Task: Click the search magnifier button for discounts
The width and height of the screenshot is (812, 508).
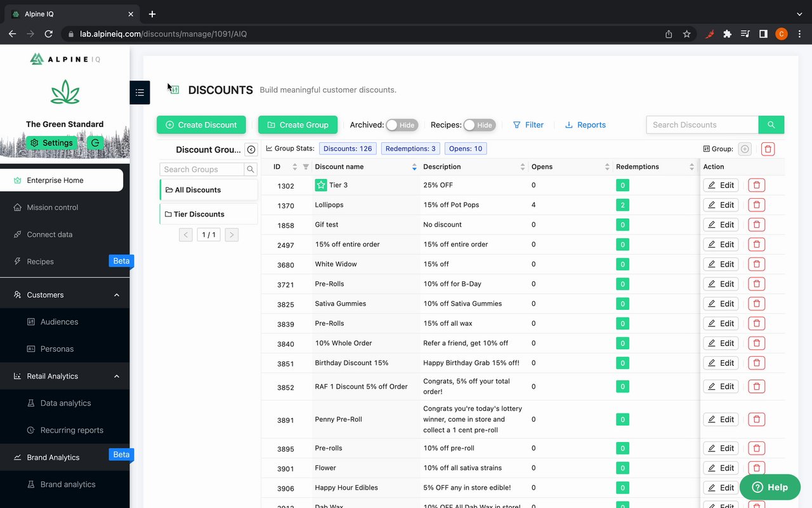Action: (x=771, y=125)
